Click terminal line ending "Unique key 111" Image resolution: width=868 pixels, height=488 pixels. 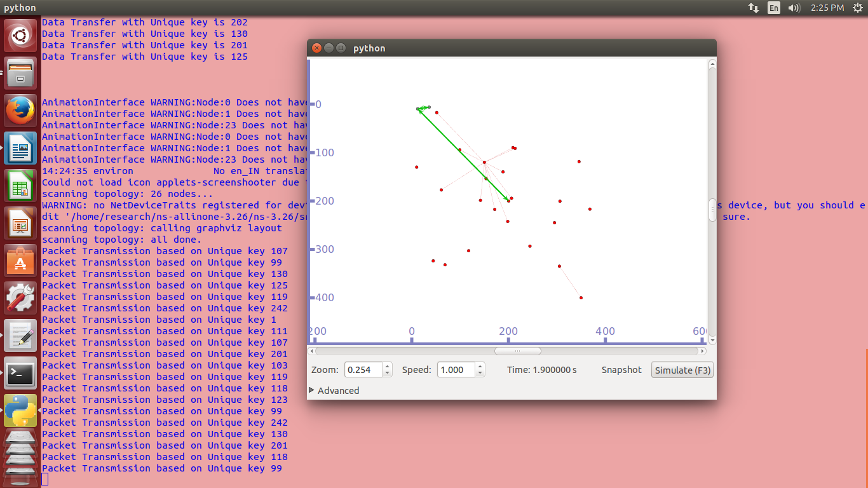pos(165,331)
